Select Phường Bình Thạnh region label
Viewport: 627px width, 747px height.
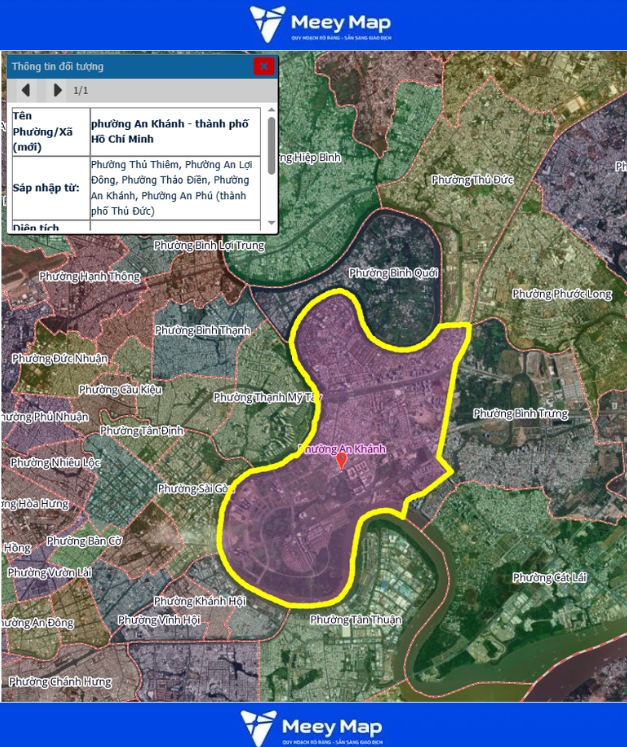pos(203,330)
